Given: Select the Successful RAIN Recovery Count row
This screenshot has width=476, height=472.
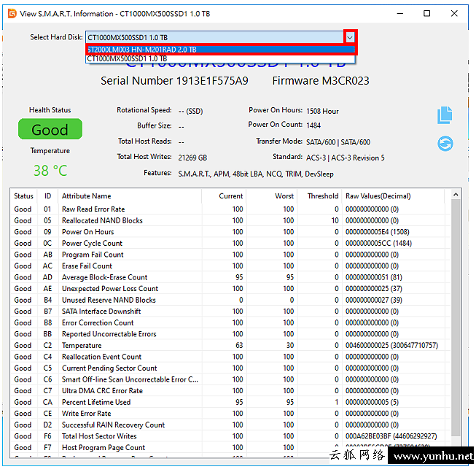Looking at the screenshot, I should coord(231,425).
